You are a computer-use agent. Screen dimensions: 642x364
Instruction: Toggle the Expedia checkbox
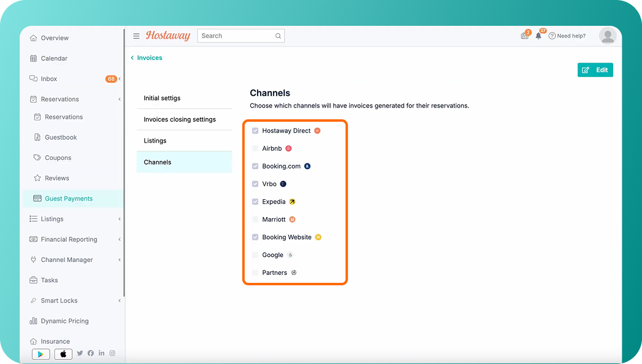[x=255, y=202]
